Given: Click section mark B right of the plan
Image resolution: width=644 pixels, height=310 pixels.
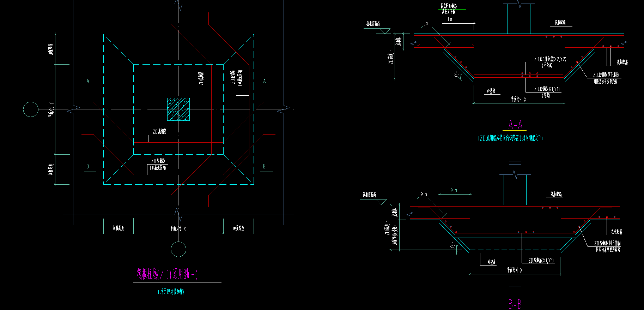Looking at the screenshot, I should 264,167.
